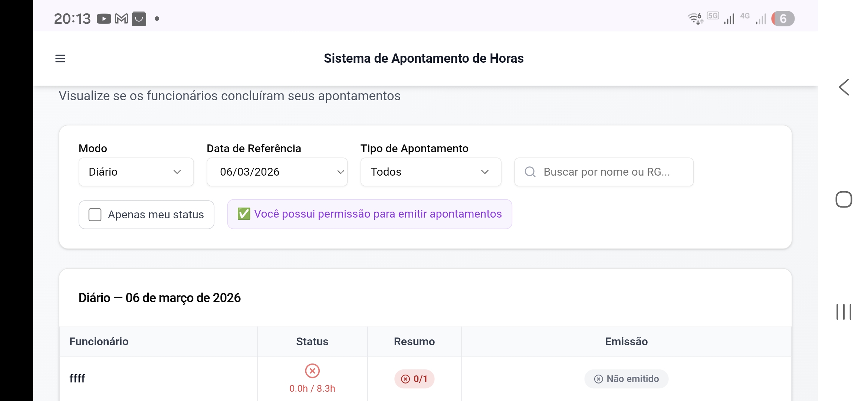Tap the Gmail notification icon
This screenshot has width=868, height=401.
coord(121,19)
